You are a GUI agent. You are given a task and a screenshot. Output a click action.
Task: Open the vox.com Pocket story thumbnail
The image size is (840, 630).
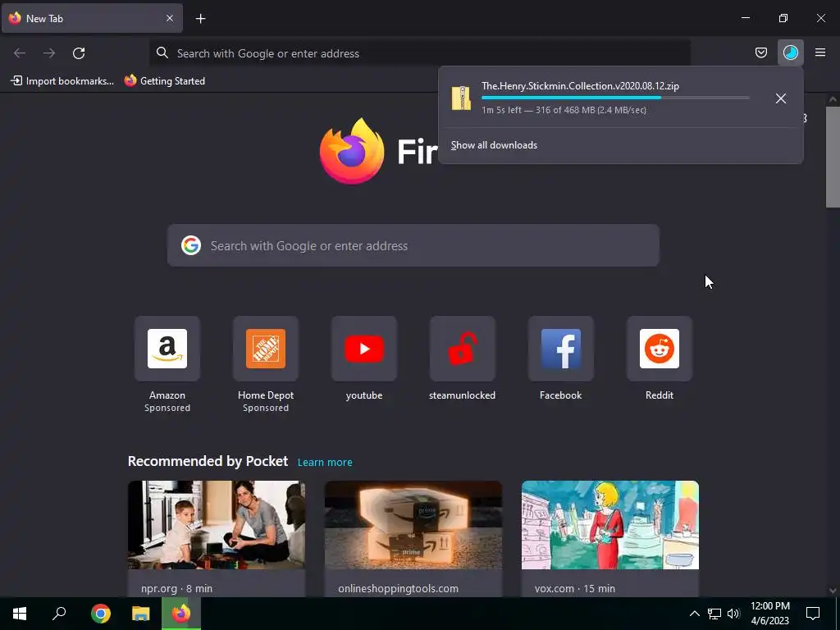point(610,525)
